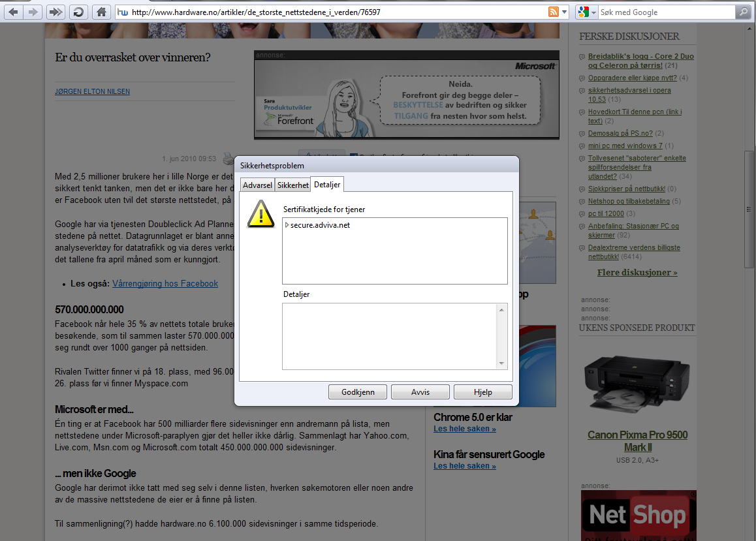The height and width of the screenshot is (541, 756).
Task: Click speech bubble icon beside Anbefaling: Stasjonær PC
Action: (x=582, y=227)
